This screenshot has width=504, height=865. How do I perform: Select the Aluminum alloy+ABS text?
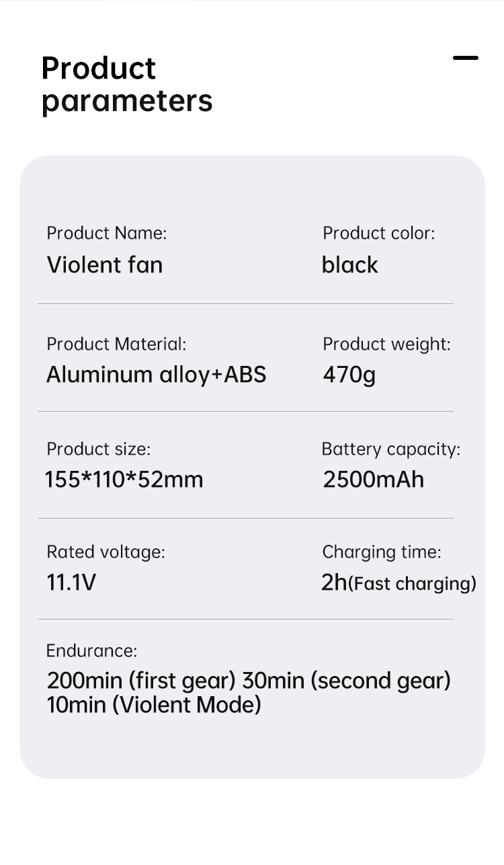click(x=156, y=375)
